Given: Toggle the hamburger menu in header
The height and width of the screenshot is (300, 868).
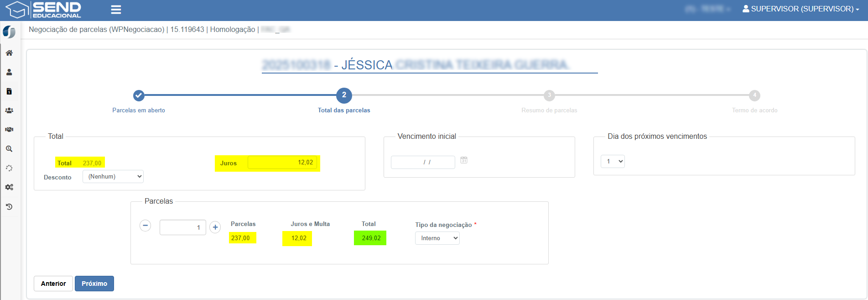Looking at the screenshot, I should pos(116,10).
